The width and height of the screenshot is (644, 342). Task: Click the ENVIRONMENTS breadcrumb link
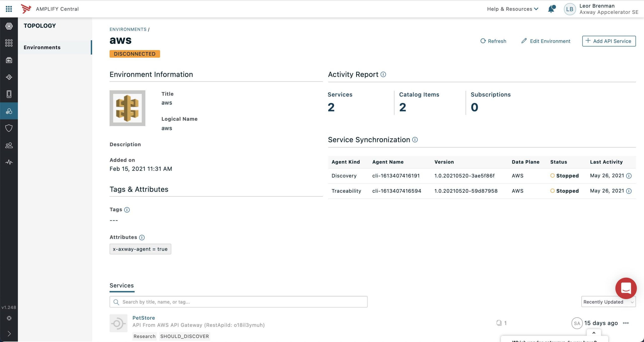point(128,29)
